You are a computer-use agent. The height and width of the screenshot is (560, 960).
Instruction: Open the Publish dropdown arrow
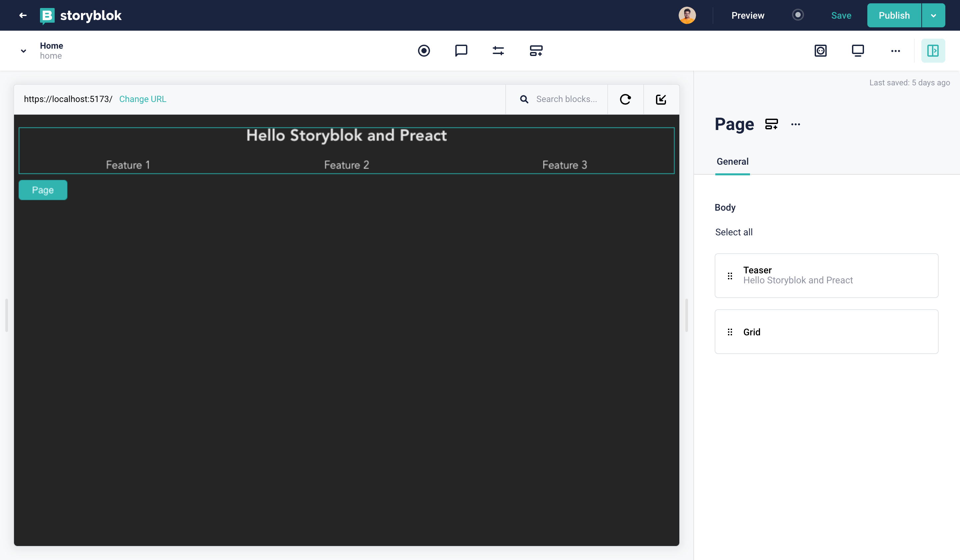933,16
